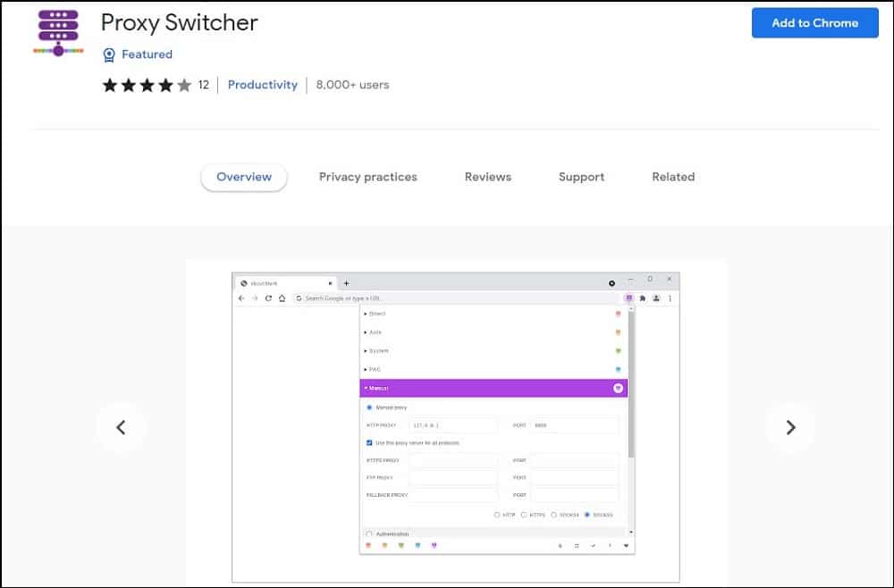Expand the System proxy section
Screen dimensions: 894x588
pyautogui.click(x=493, y=351)
